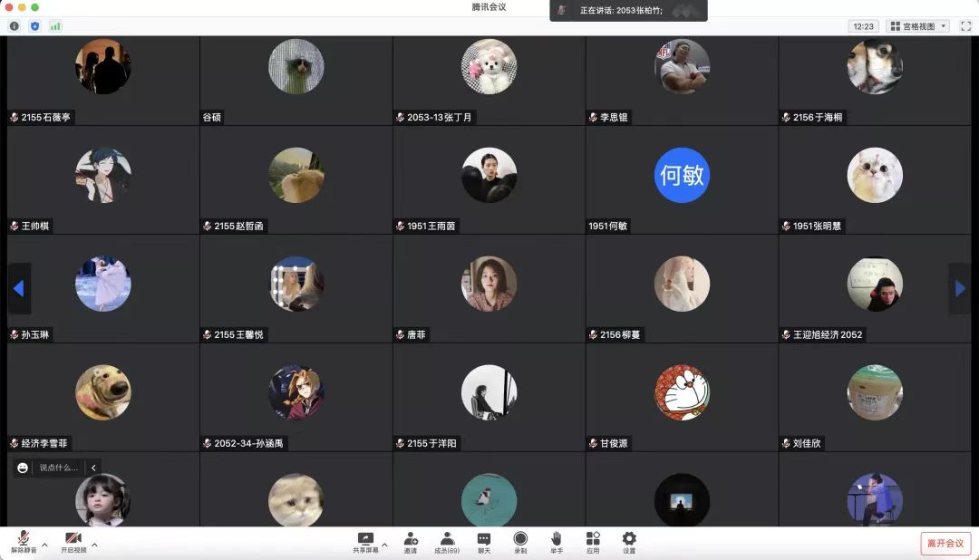Viewport: 979px width, 560px height.
Task: Click the network signal strength icon
Action: coord(55,26)
